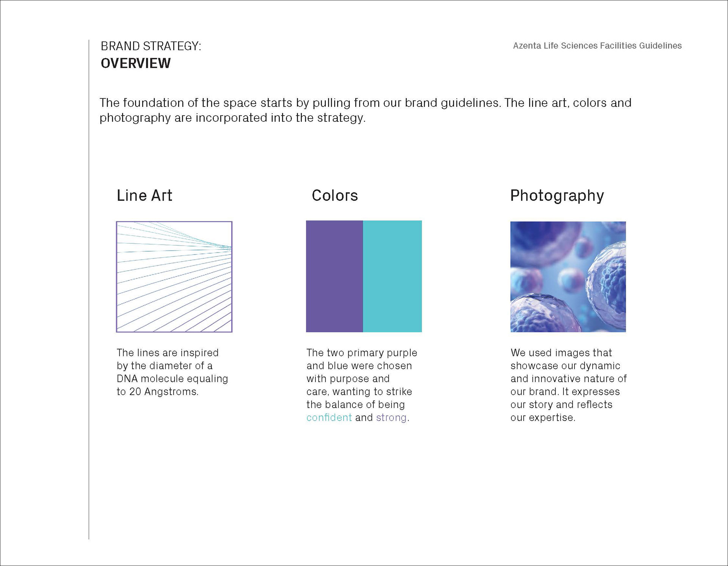Screen dimensions: 728x566
Task: Click converging lines point in line art
Action: click(x=230, y=248)
